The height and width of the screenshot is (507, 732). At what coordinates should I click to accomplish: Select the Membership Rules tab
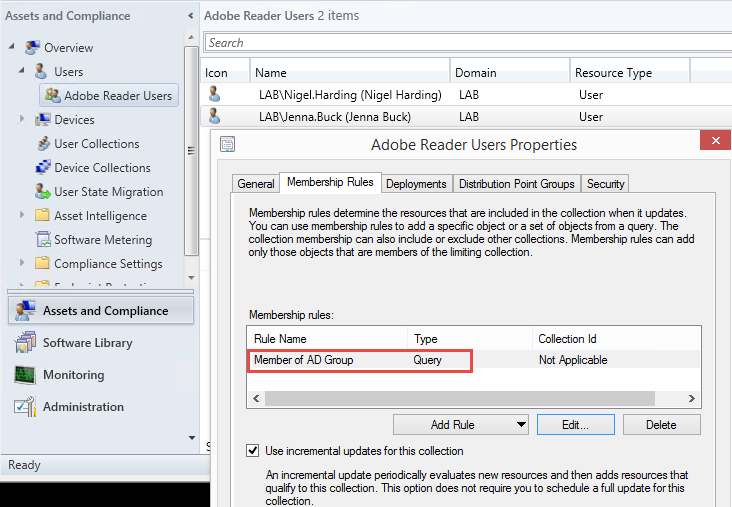point(330,182)
